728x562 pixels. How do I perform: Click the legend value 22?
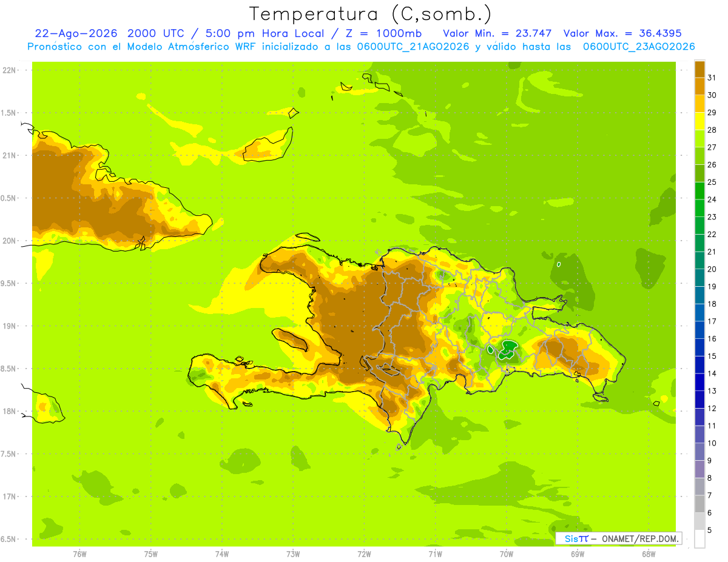click(712, 234)
